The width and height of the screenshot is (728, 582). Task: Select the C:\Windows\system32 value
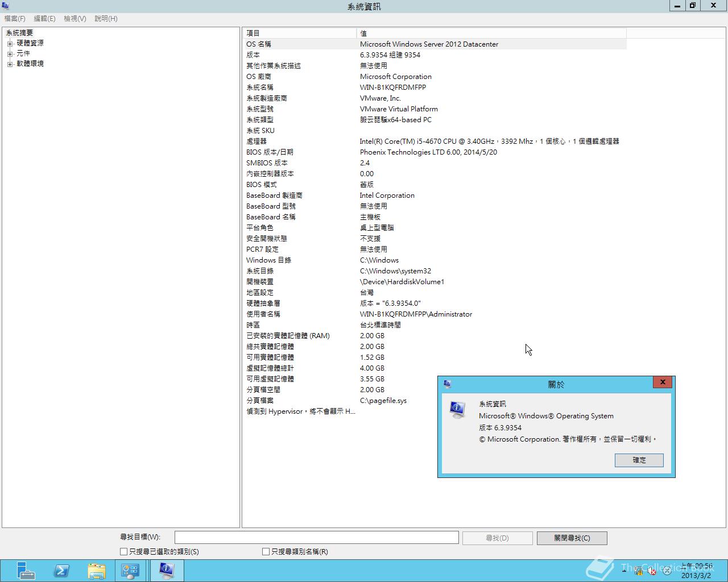click(396, 271)
